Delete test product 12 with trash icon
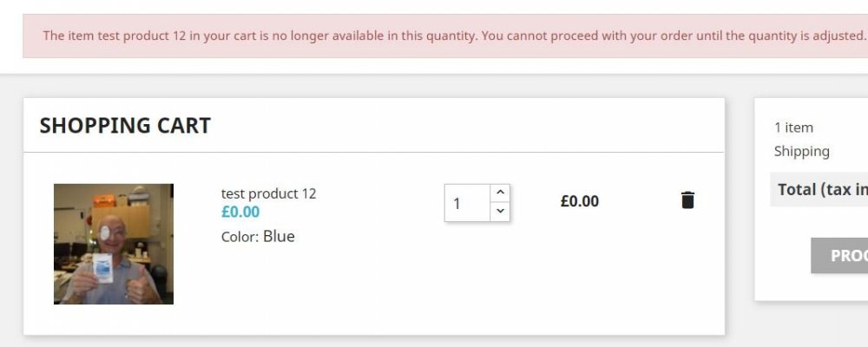Viewport: 868px width, 347px height. (x=687, y=200)
